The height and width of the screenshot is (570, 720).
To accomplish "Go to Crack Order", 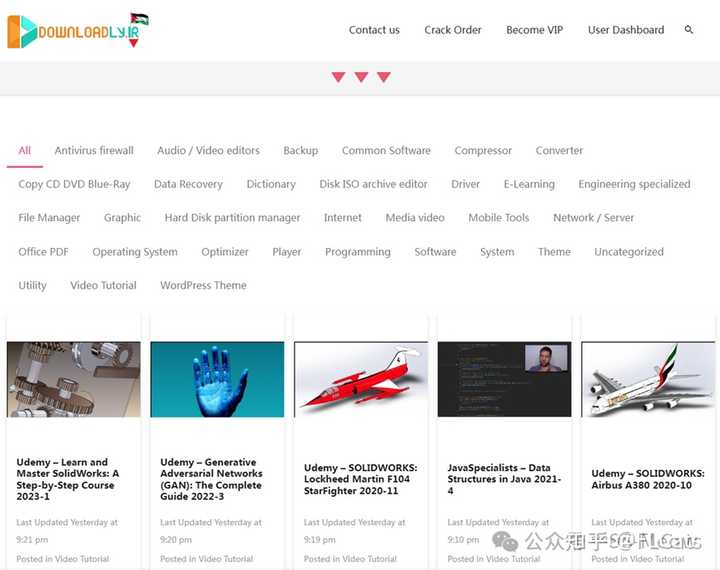I will pyautogui.click(x=452, y=30).
